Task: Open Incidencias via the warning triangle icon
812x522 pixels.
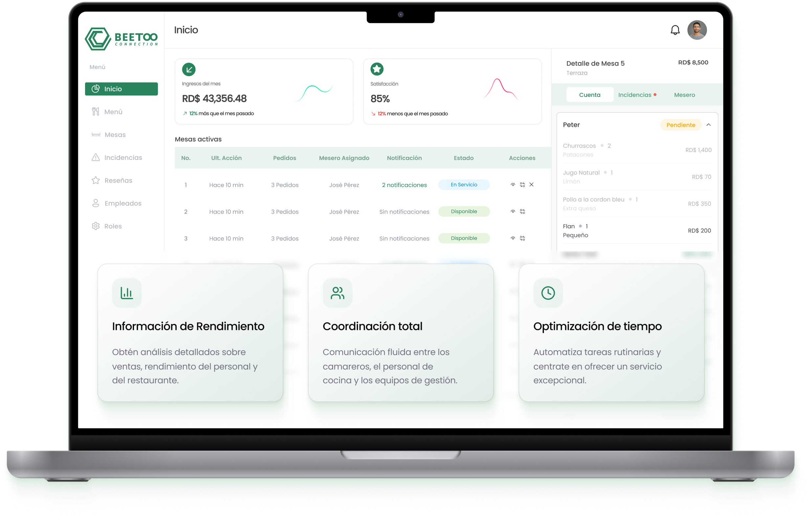Action: point(96,157)
